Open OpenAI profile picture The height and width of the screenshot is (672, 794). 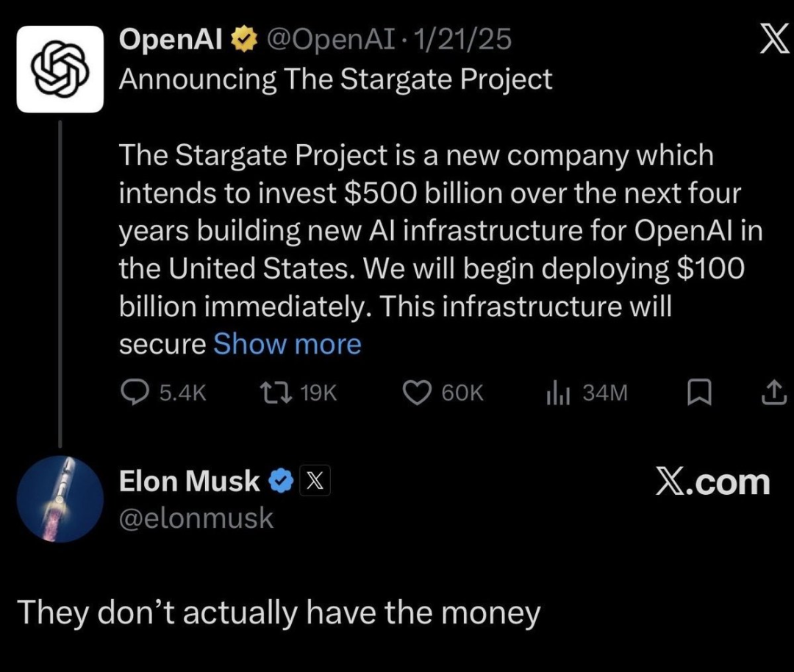coord(60,69)
